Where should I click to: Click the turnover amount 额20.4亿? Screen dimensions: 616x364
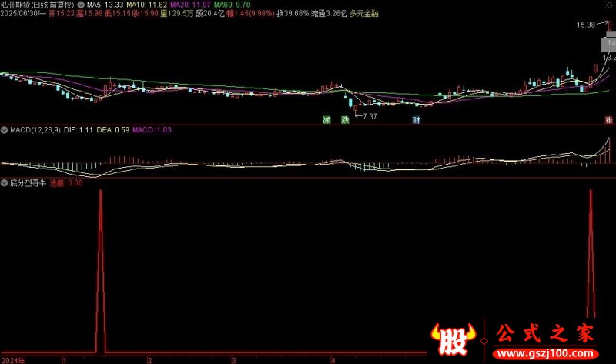click(x=209, y=14)
